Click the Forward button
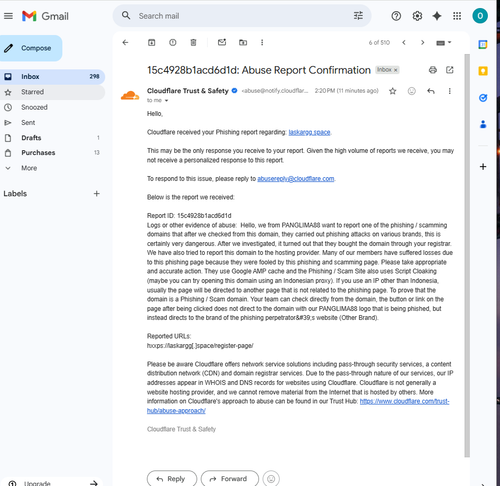Viewport: 500px width, 486px height. point(230,479)
